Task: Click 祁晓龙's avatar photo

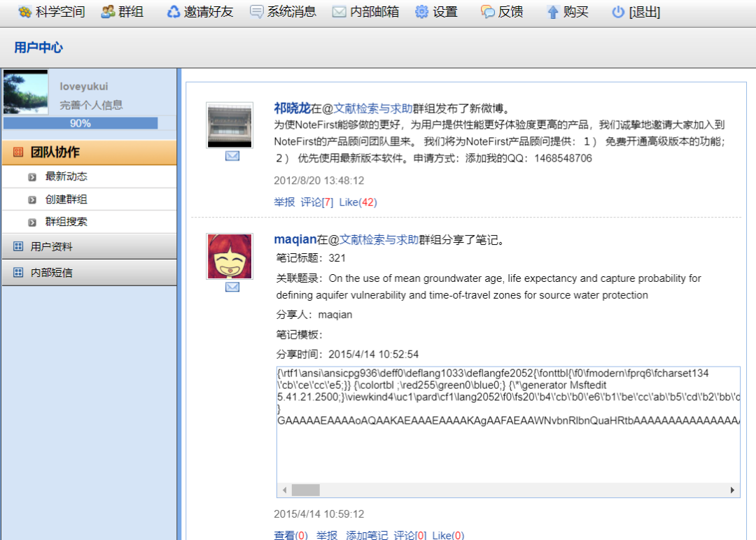Action: click(230, 125)
